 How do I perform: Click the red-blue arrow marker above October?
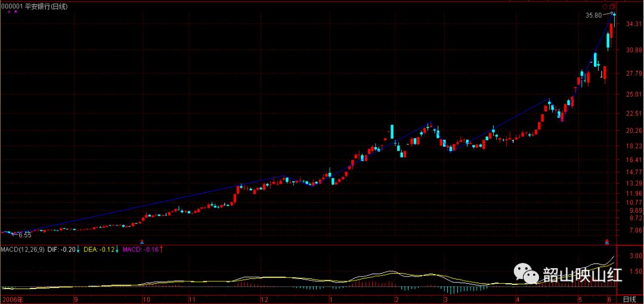point(142,241)
